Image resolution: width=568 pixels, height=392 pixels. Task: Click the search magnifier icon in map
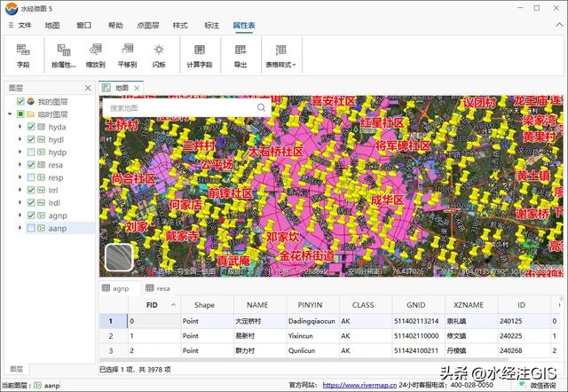261,107
